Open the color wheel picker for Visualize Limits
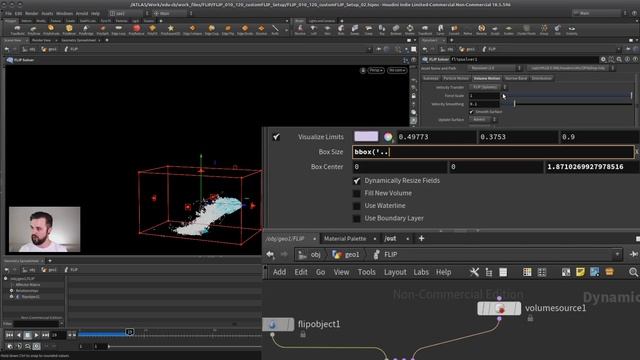This screenshot has width=640, height=360. [x=388, y=137]
